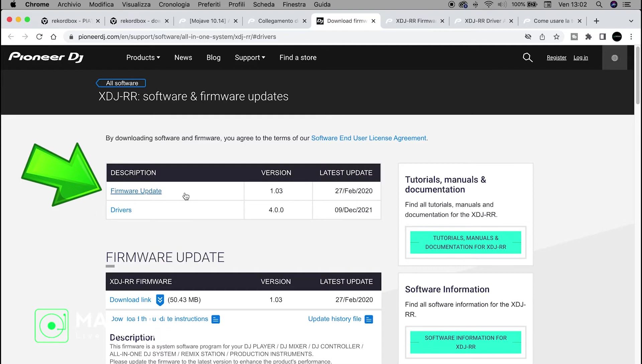Open the browser home page icon

click(x=53, y=37)
